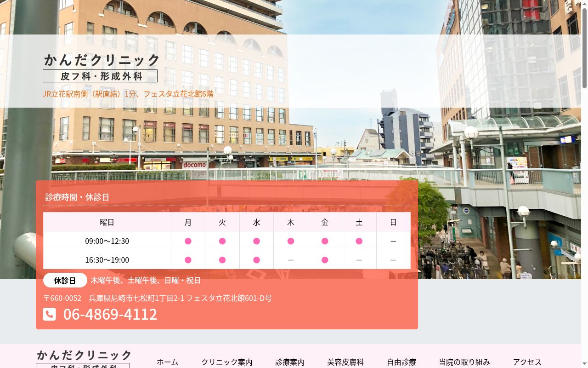This screenshot has height=368, width=588.
Task: Click the 土 column header
Action: click(x=359, y=222)
